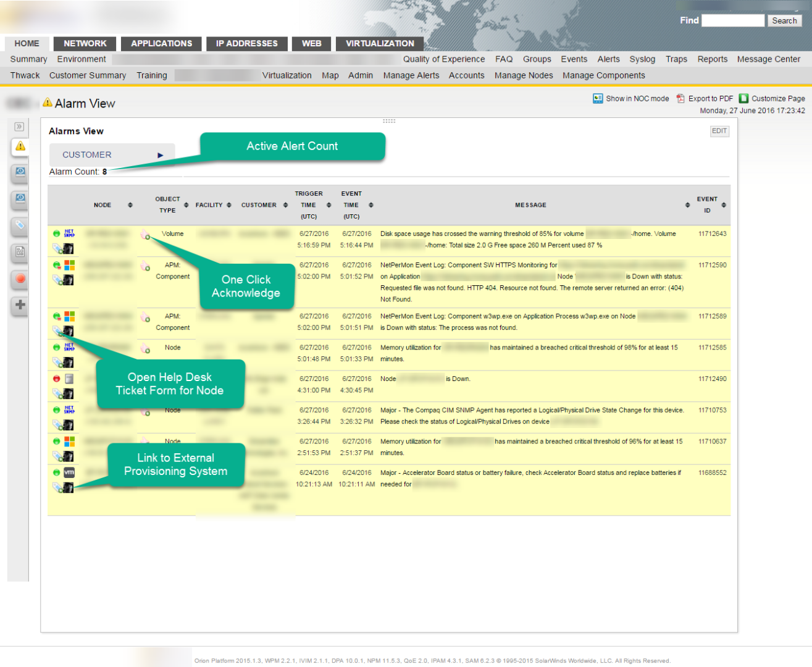This screenshot has height=667, width=812.
Task: Acknowledge alarm with event ID 11712589
Action: [x=145, y=317]
